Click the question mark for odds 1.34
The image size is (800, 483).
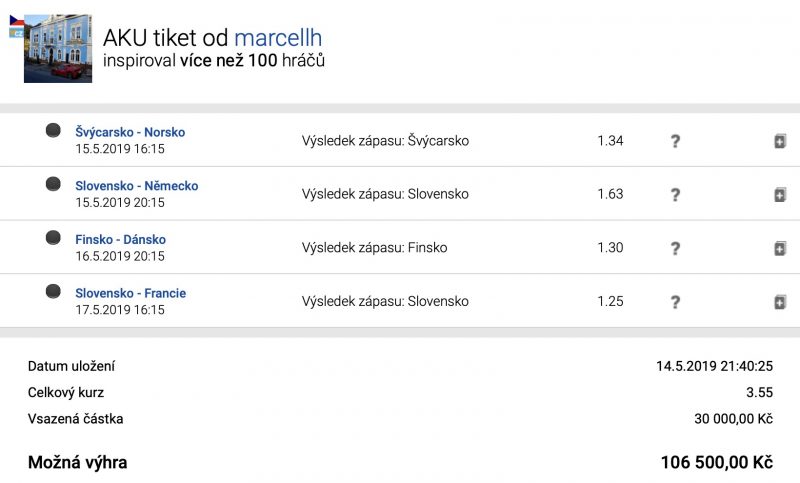click(x=675, y=141)
